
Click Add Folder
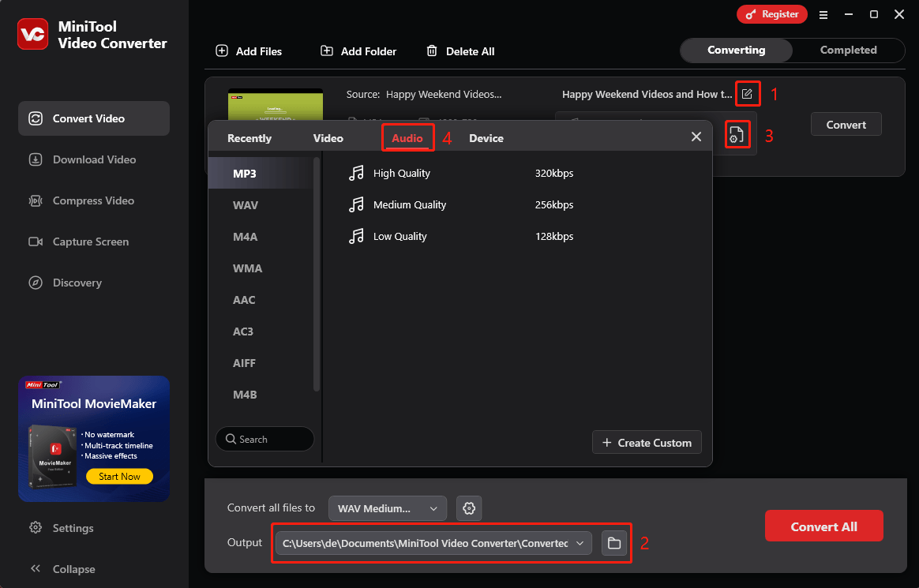coord(358,51)
